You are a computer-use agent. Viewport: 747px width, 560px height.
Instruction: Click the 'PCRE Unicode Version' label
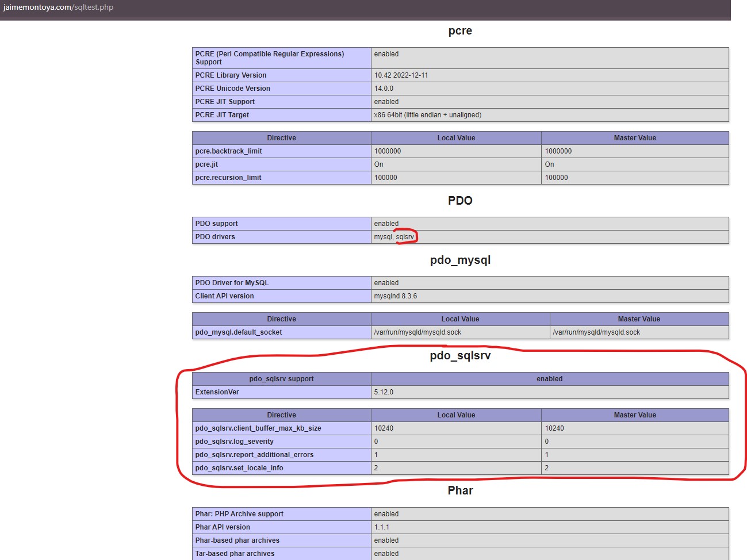232,89
